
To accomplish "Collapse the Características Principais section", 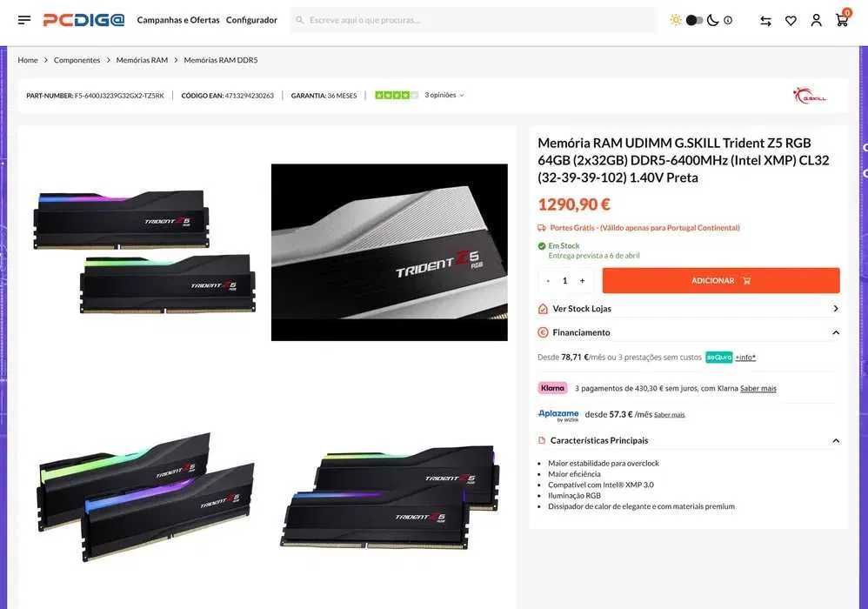I will 836,441.
